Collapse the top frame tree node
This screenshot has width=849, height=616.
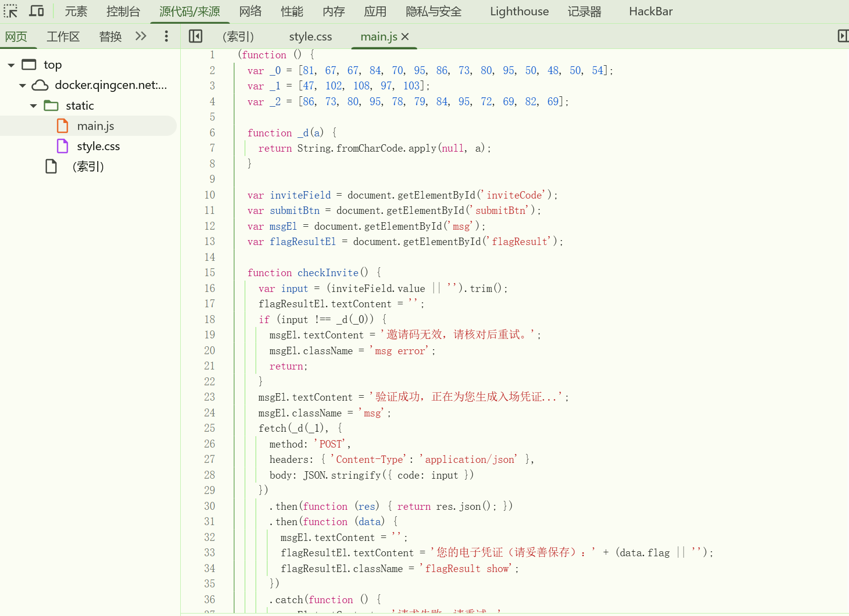pyautogui.click(x=11, y=65)
